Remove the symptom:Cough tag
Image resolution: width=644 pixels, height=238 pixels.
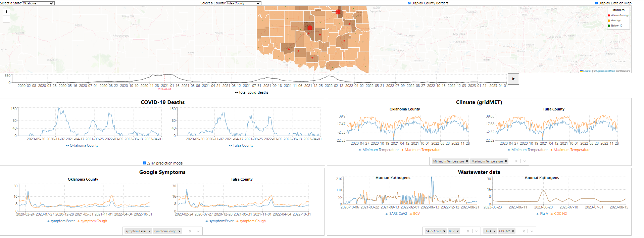[x=180, y=231]
